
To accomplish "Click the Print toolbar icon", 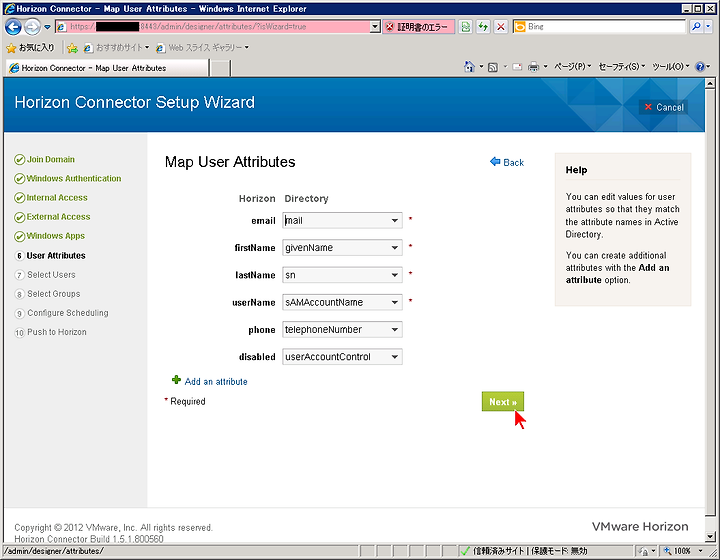I will click(533, 67).
